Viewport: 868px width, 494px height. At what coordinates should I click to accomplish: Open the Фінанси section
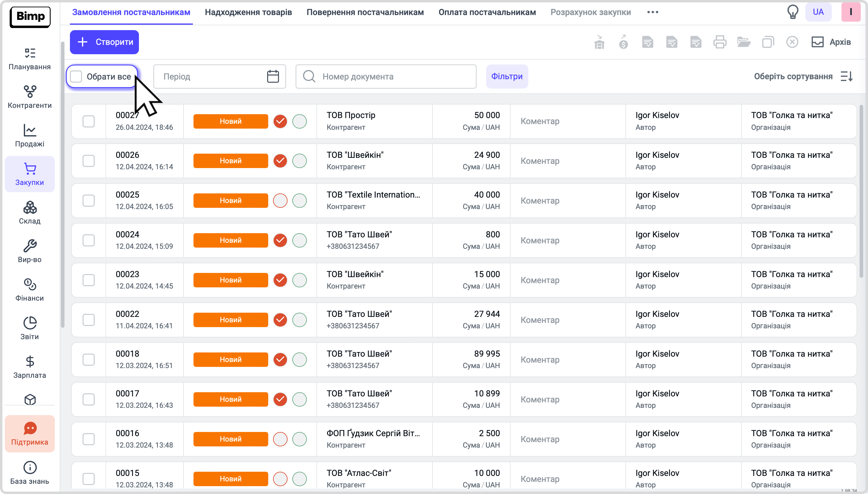[x=30, y=290]
